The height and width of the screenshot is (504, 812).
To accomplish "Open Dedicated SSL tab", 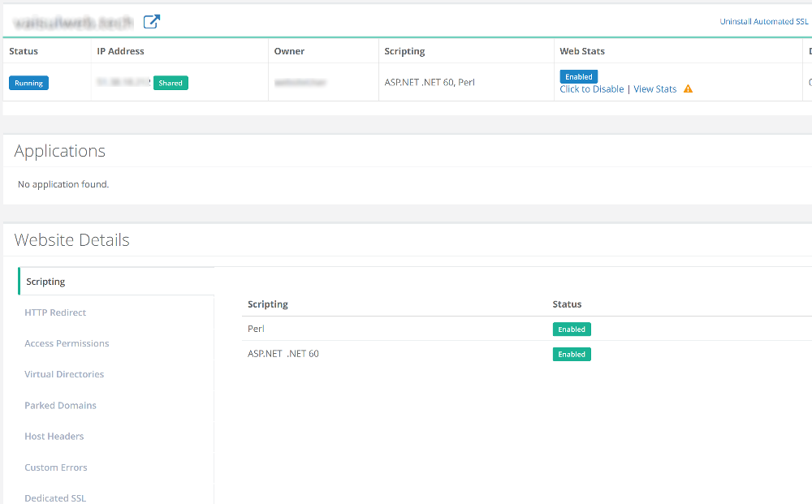I will click(x=55, y=498).
